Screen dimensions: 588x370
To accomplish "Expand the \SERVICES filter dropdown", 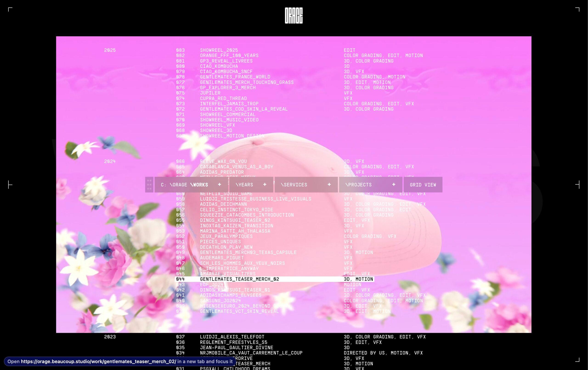I will [x=294, y=185].
